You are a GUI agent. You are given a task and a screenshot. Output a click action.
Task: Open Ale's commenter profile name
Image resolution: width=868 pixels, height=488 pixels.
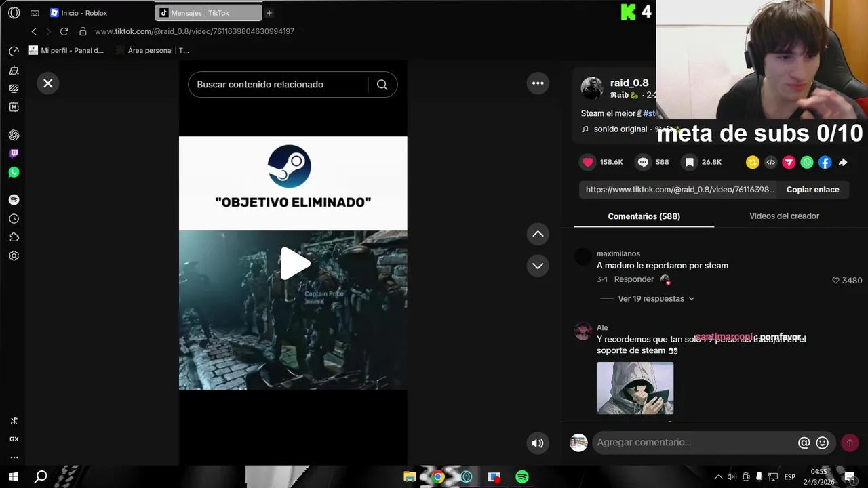point(602,328)
